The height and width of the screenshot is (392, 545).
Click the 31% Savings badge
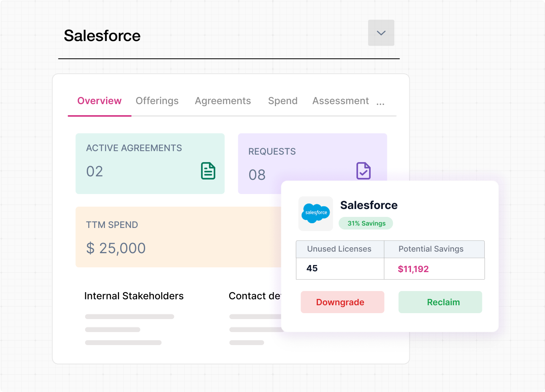click(x=366, y=223)
